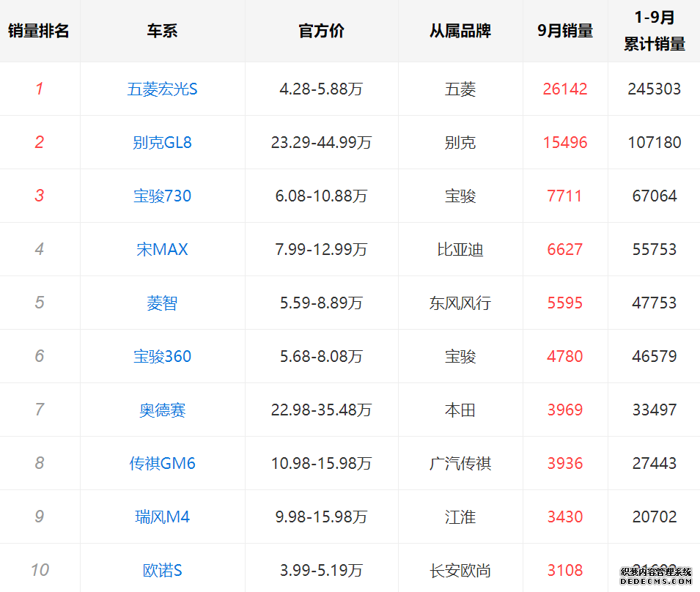This screenshot has height=592, width=700.
Task: Click cumulative sales value 47753
Action: (x=655, y=303)
